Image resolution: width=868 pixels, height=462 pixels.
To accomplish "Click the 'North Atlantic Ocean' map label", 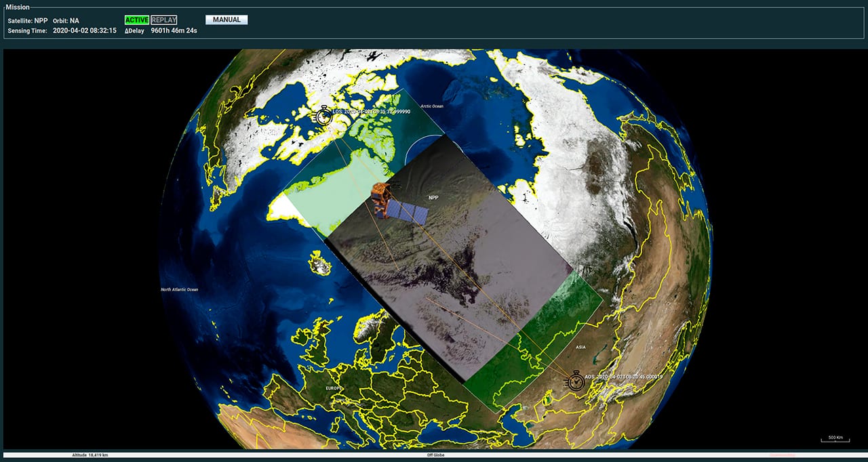I will (180, 290).
